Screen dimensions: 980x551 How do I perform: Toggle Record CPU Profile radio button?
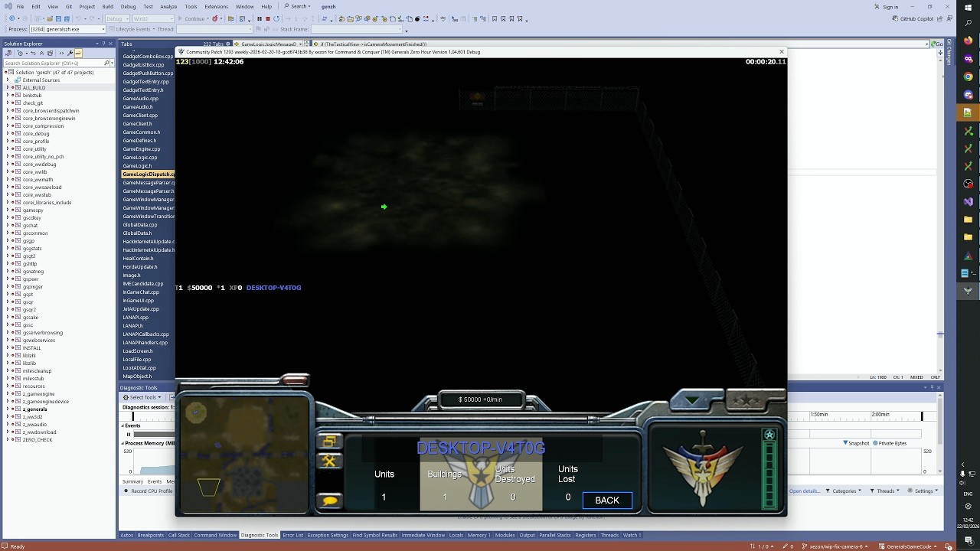(126, 491)
